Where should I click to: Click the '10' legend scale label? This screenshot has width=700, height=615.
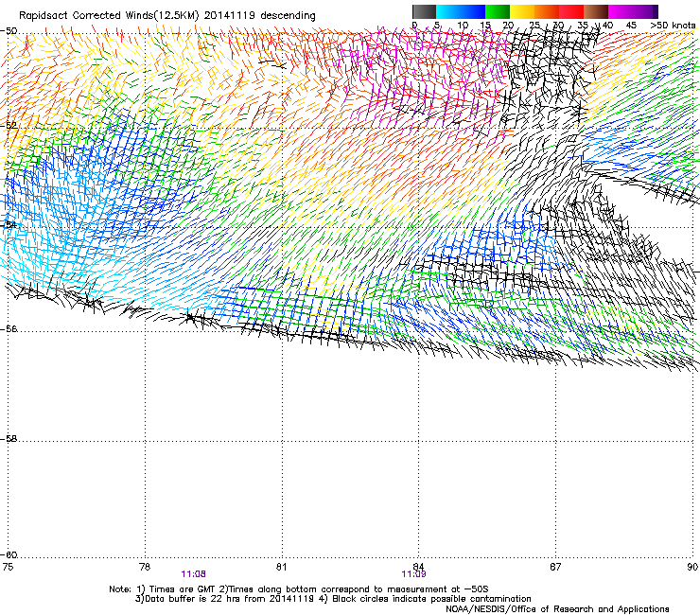click(463, 26)
